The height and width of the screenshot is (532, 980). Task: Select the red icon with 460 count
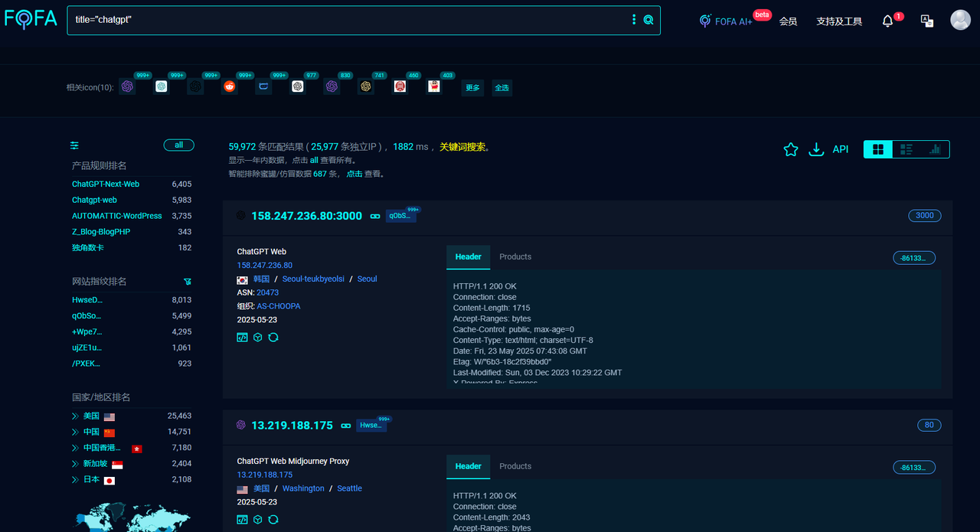pyautogui.click(x=400, y=86)
